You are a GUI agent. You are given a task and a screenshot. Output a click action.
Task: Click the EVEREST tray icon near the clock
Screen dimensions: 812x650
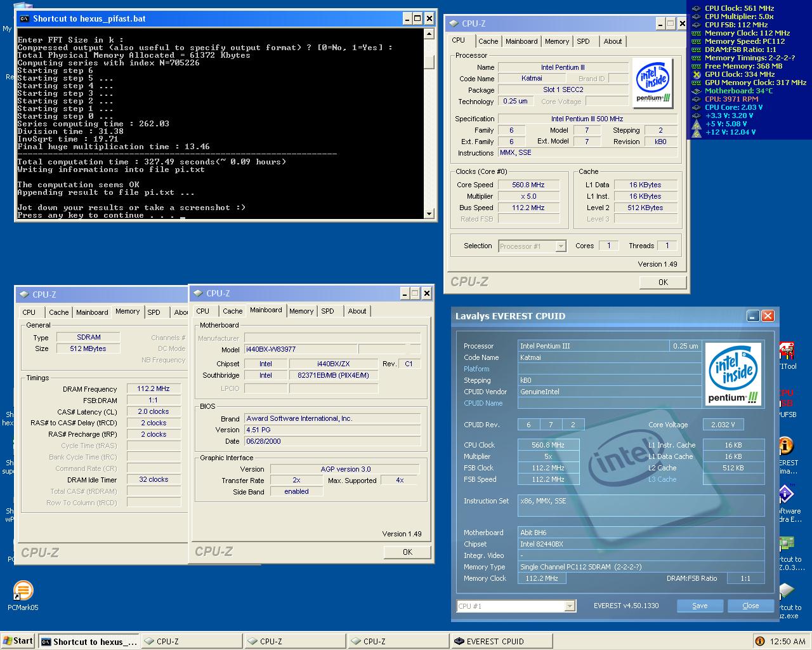(x=759, y=641)
